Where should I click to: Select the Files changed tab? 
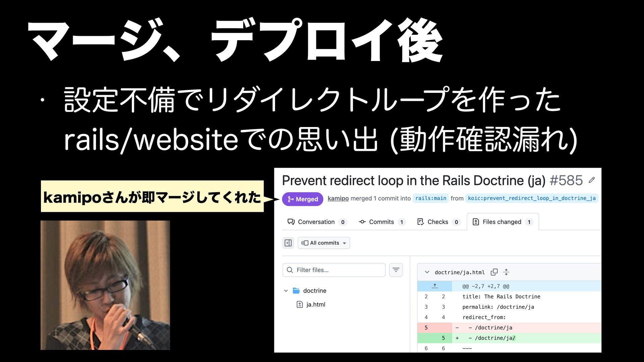click(x=503, y=222)
